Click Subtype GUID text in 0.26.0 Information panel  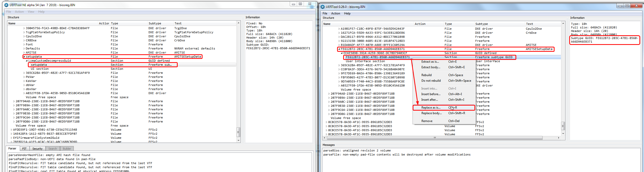click(x=604, y=40)
